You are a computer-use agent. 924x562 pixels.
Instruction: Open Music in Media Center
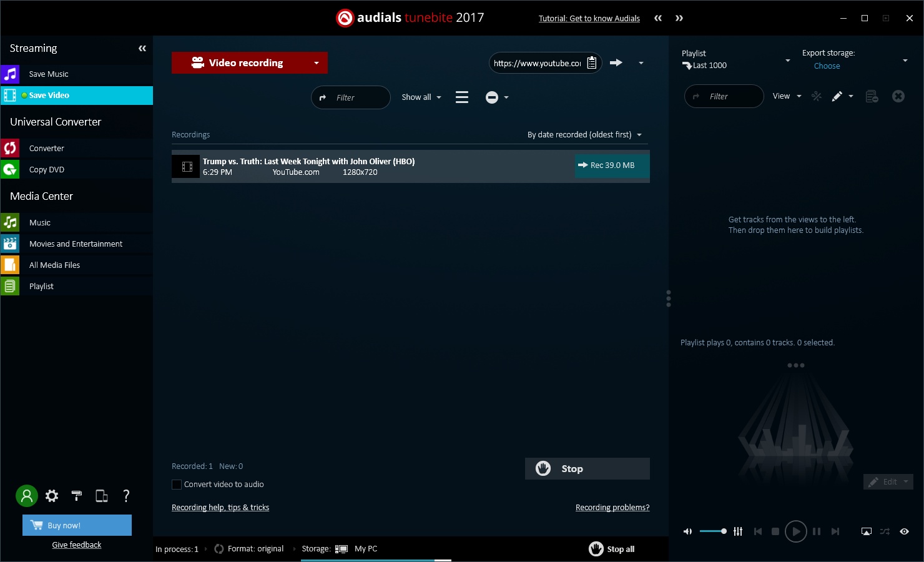(x=76, y=222)
